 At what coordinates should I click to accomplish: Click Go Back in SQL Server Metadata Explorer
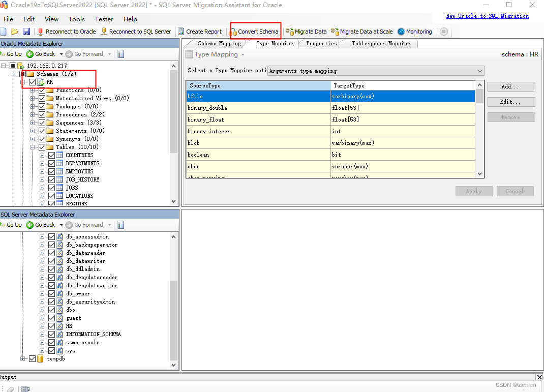[41, 225]
